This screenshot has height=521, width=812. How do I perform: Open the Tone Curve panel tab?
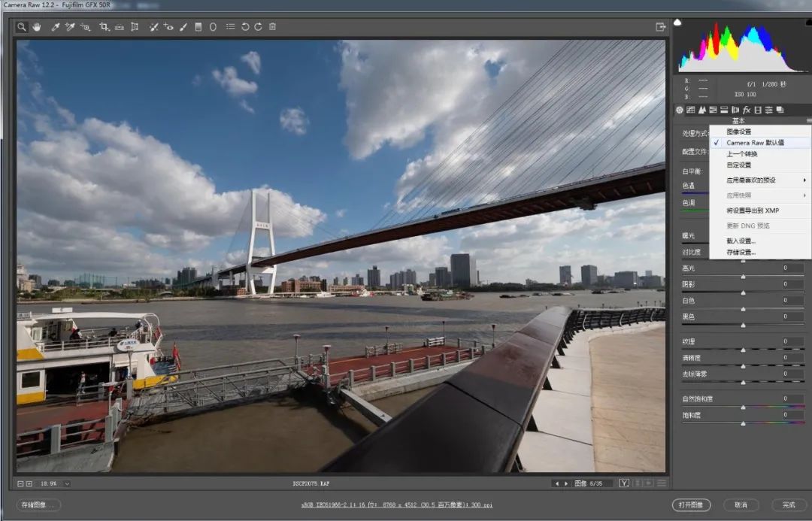(x=690, y=110)
